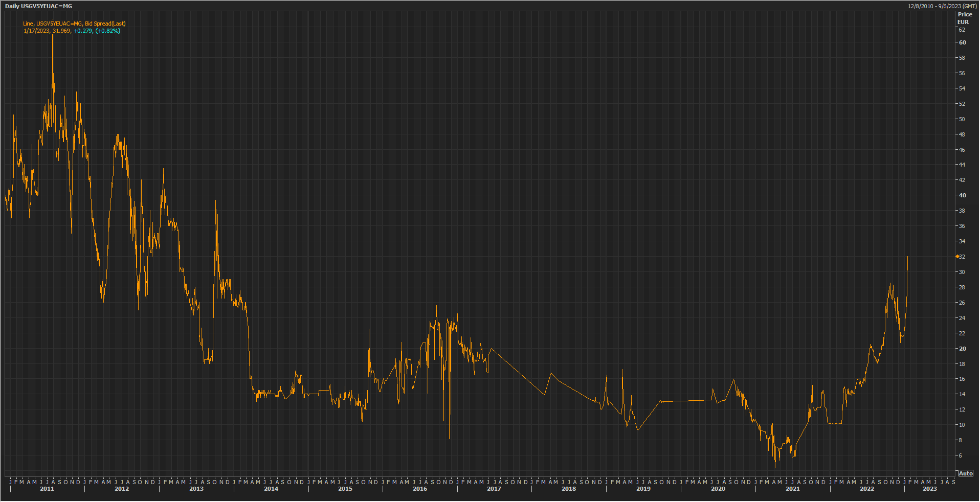Select the 2018 year label on timeline
This screenshot has height=502, width=980.
tap(569, 489)
